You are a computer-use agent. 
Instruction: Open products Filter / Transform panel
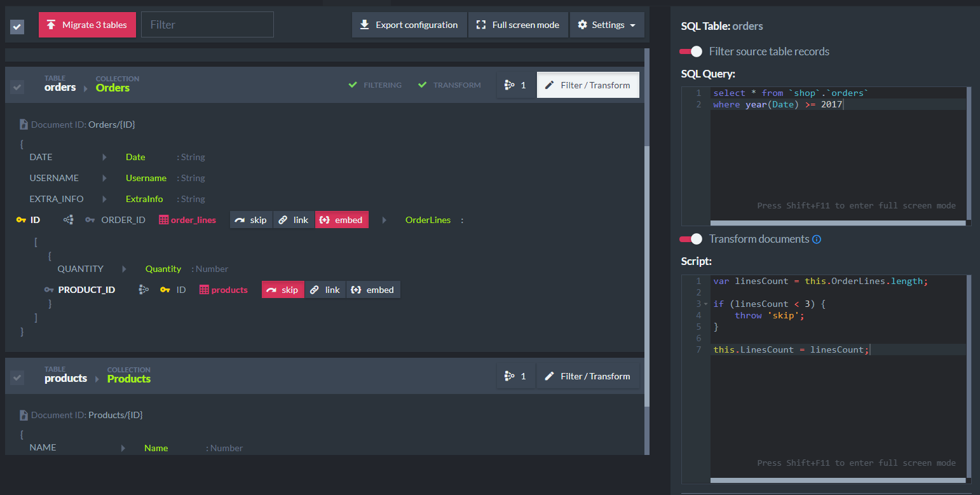click(588, 376)
